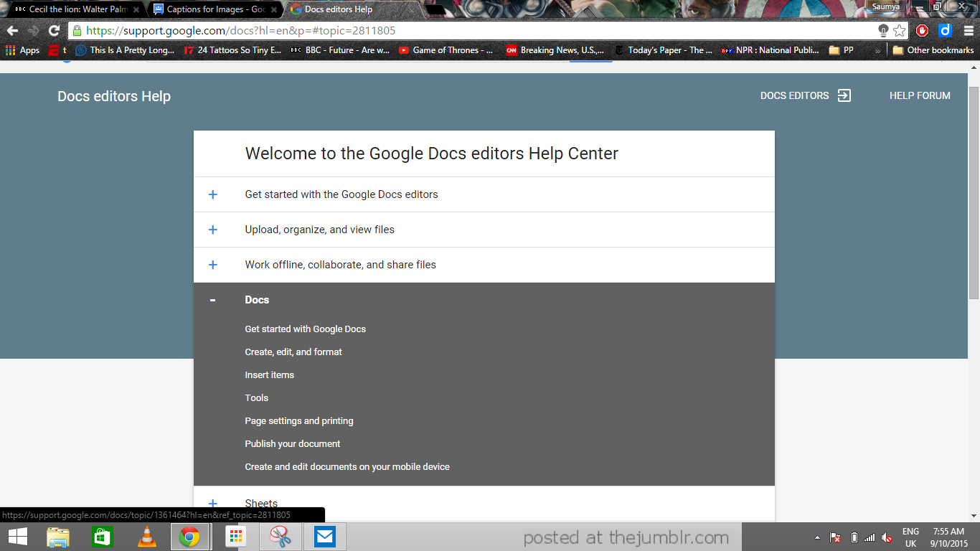Close the 'Cecil the lion' tab
This screenshot has height=551, width=980.
(x=136, y=10)
